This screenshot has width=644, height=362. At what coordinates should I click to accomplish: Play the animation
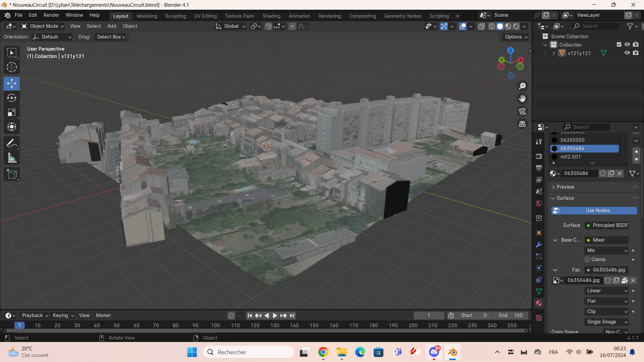click(275, 315)
